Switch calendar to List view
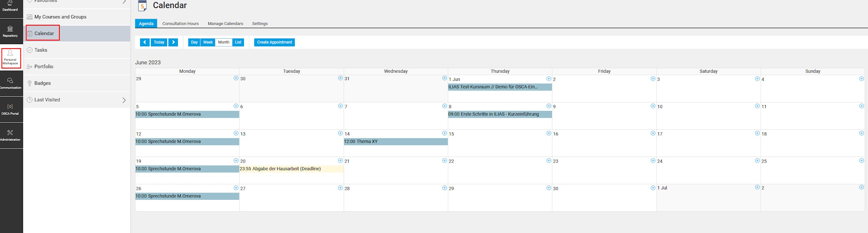The height and width of the screenshot is (233, 868). (238, 42)
